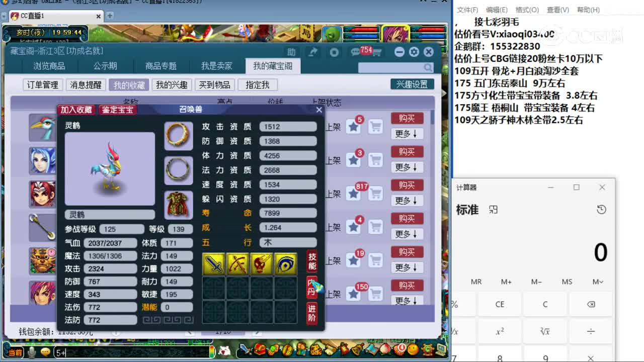Click the magnifier search icon

click(427, 67)
